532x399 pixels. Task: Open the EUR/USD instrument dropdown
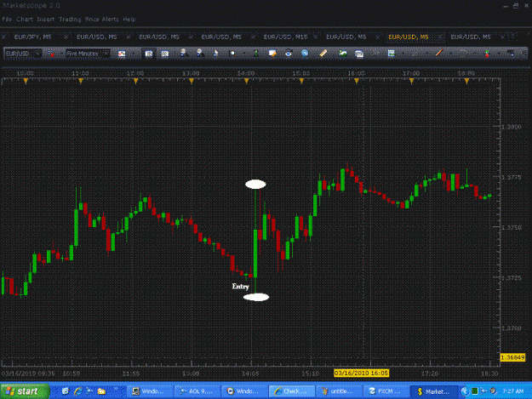[x=22, y=54]
